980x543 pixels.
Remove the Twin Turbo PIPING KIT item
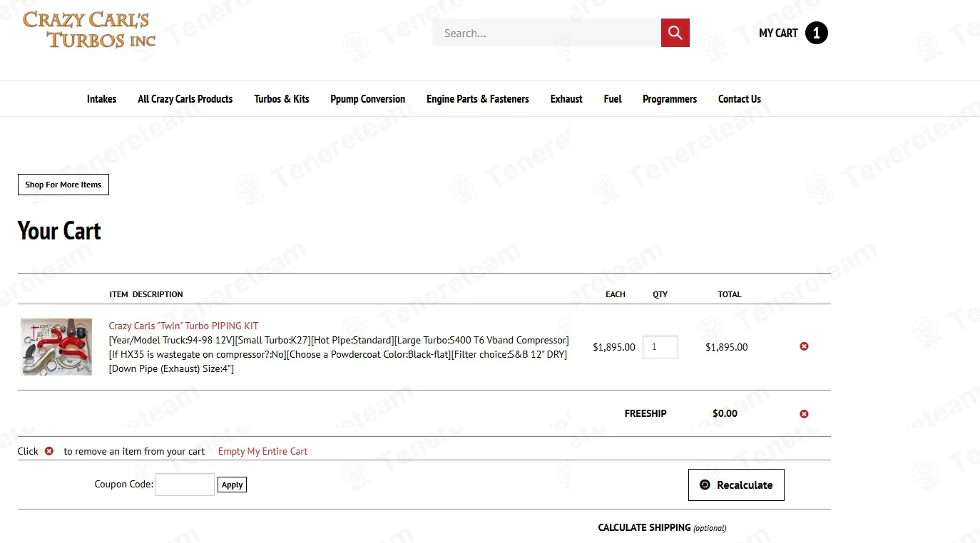pos(804,346)
